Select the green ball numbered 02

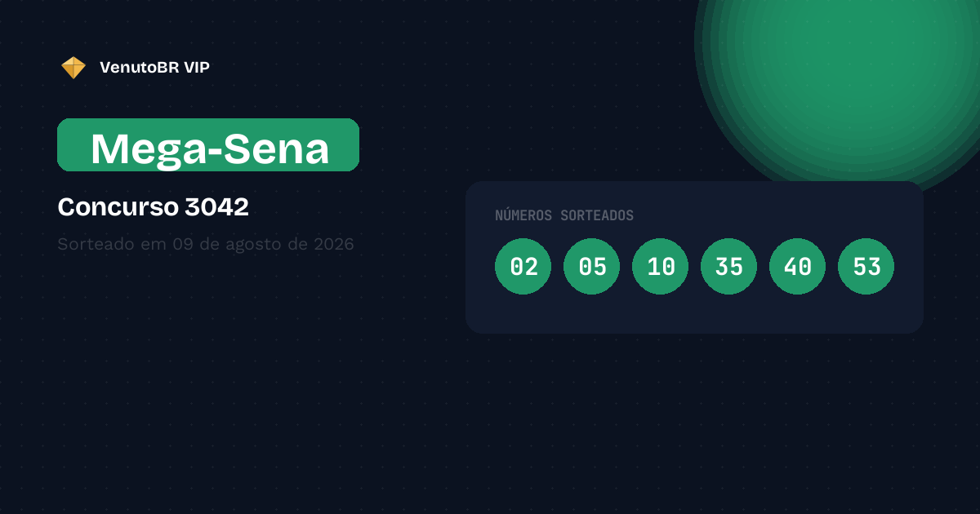click(523, 267)
